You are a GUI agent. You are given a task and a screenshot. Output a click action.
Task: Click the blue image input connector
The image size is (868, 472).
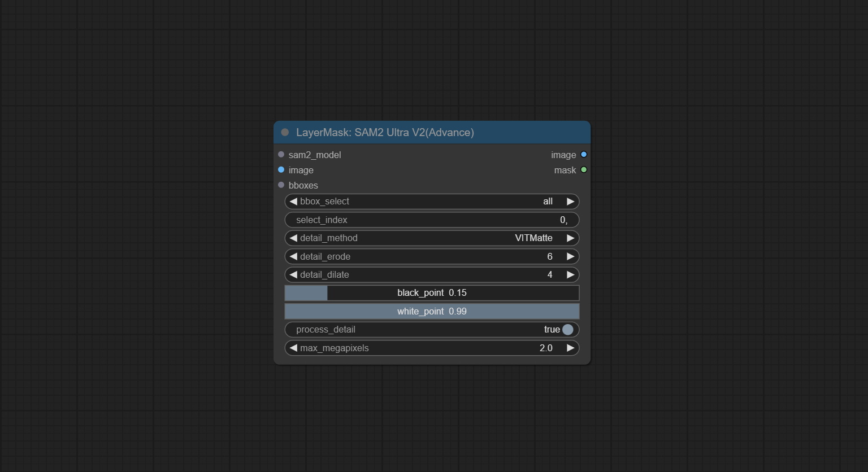pyautogui.click(x=281, y=170)
